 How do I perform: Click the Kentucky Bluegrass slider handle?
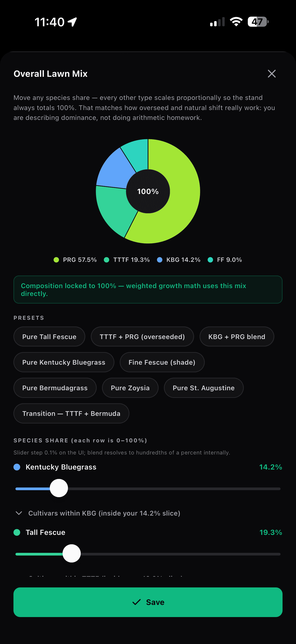click(59, 488)
